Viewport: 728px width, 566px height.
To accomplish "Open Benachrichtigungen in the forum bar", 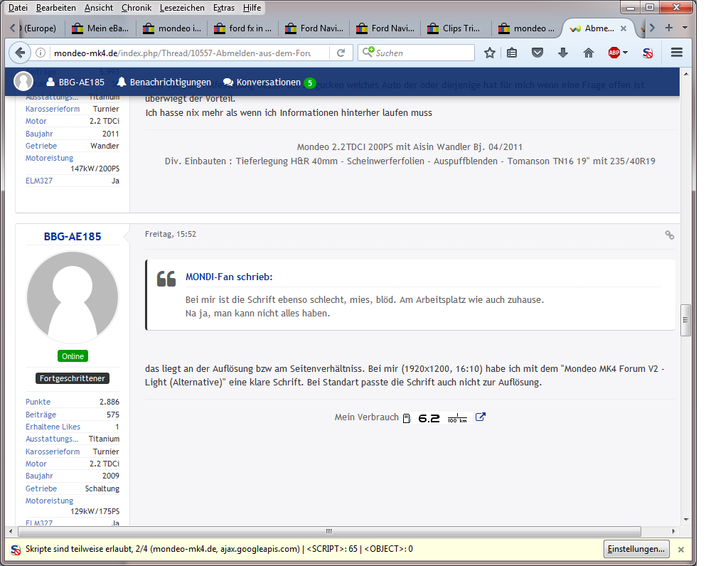I will coord(164,82).
